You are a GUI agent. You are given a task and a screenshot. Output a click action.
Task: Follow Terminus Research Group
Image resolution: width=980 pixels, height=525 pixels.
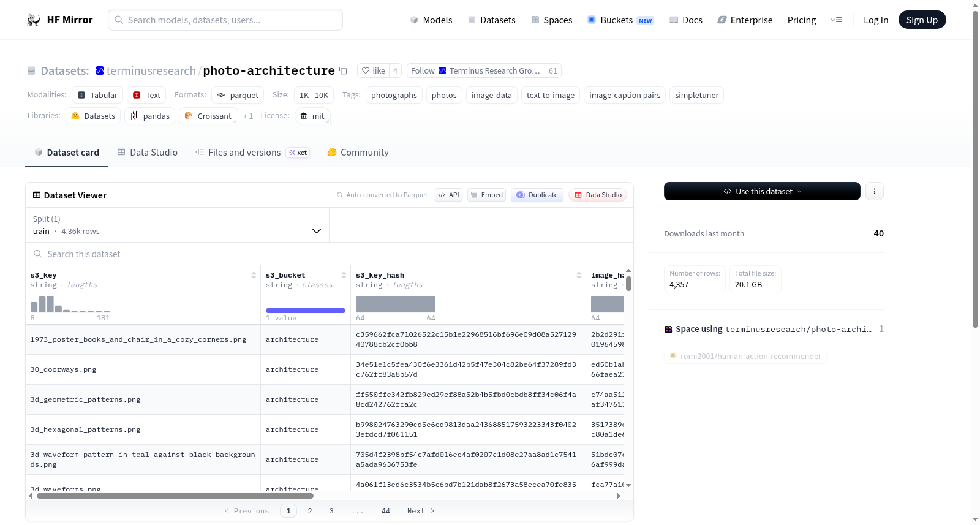tap(476, 71)
